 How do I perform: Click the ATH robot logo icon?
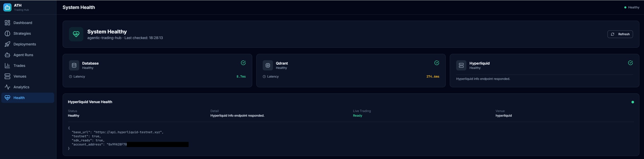7,7
